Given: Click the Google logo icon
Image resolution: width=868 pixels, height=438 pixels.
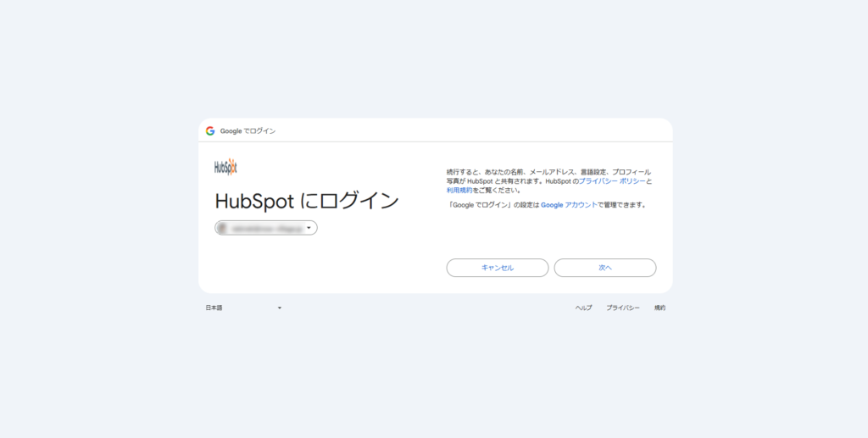Looking at the screenshot, I should click(x=210, y=131).
